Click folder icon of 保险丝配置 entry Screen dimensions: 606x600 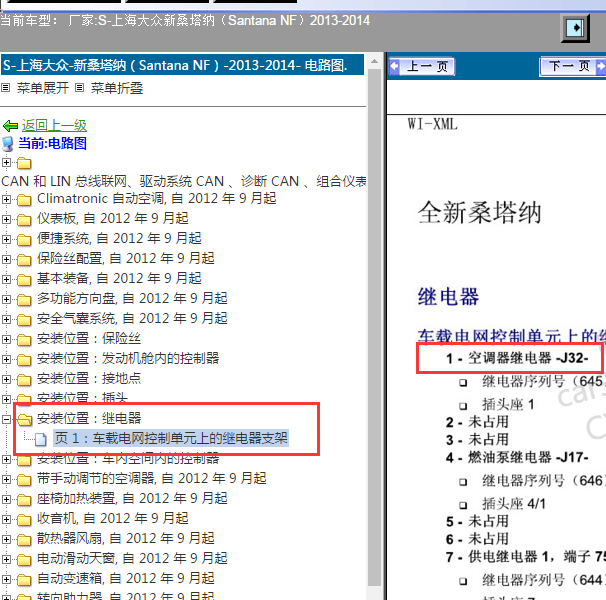click(24, 260)
